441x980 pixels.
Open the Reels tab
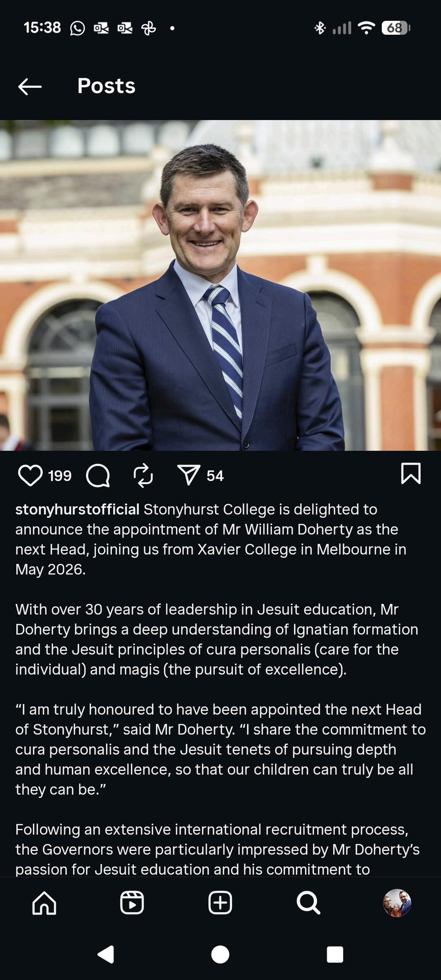coord(132,903)
